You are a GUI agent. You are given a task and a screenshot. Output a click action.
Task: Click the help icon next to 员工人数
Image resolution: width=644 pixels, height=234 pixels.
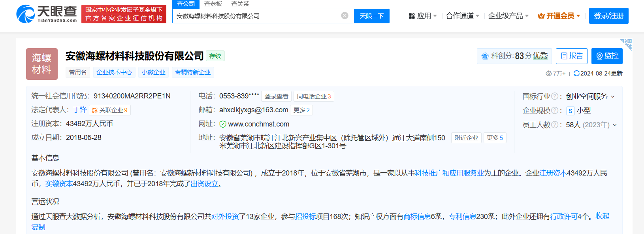tap(555, 125)
